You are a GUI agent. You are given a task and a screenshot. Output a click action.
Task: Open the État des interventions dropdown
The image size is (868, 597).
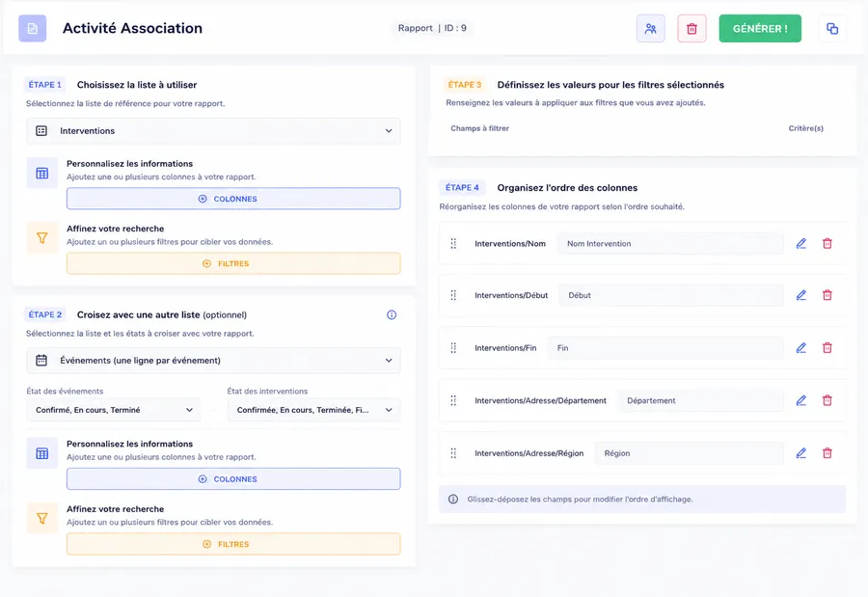313,410
